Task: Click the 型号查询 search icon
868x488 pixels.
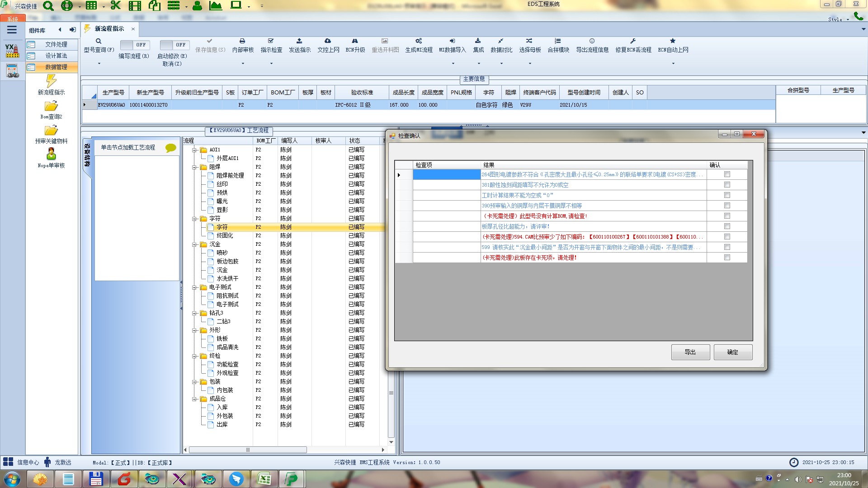Action: 99,41
